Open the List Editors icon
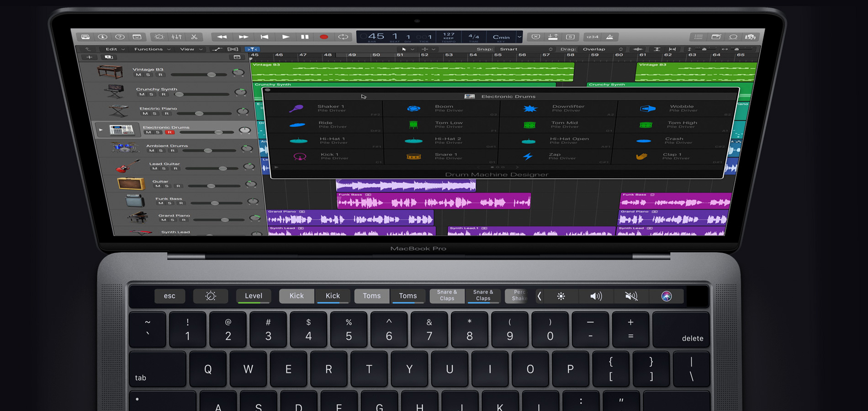The image size is (868, 411). (699, 37)
